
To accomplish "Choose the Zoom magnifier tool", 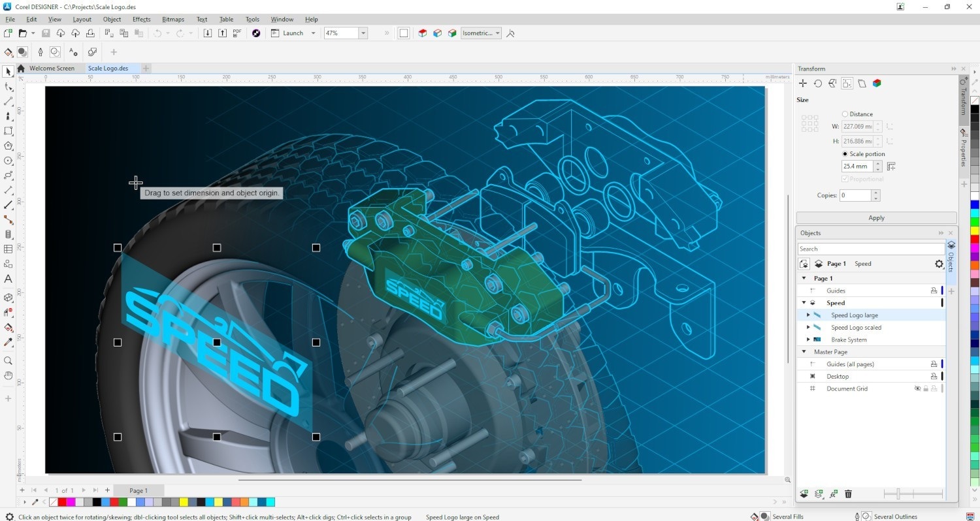I will pos(8,360).
